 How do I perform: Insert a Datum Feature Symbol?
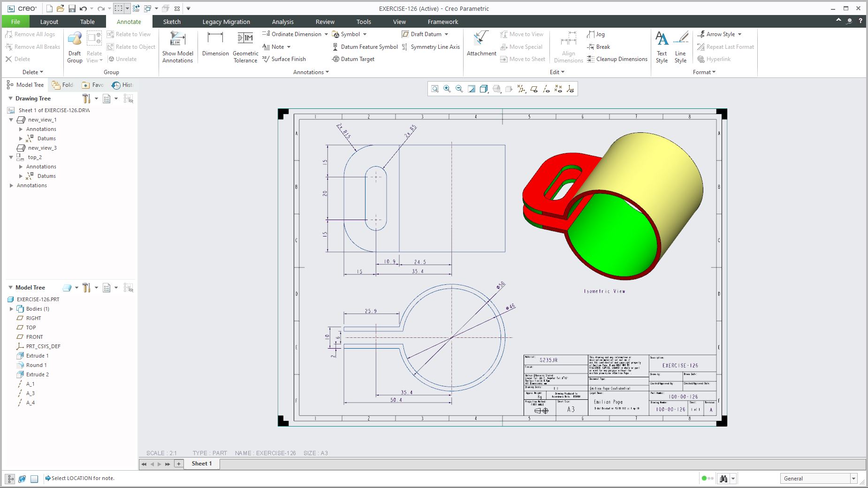[365, 47]
